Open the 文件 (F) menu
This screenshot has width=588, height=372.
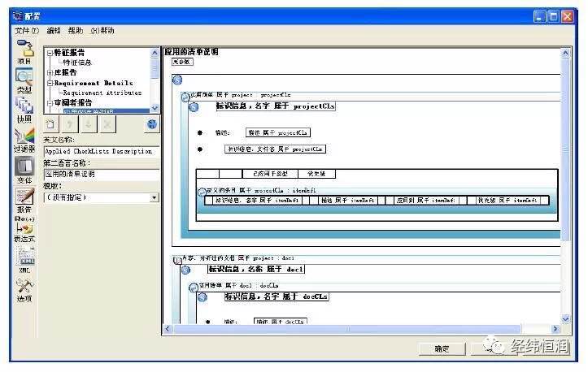(27, 31)
